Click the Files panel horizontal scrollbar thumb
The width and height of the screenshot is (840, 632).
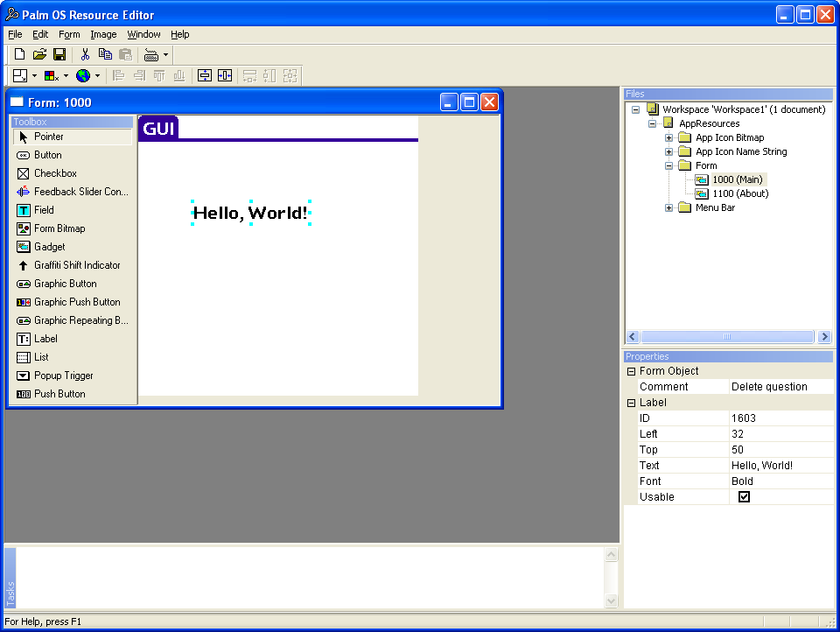pyautogui.click(x=727, y=337)
